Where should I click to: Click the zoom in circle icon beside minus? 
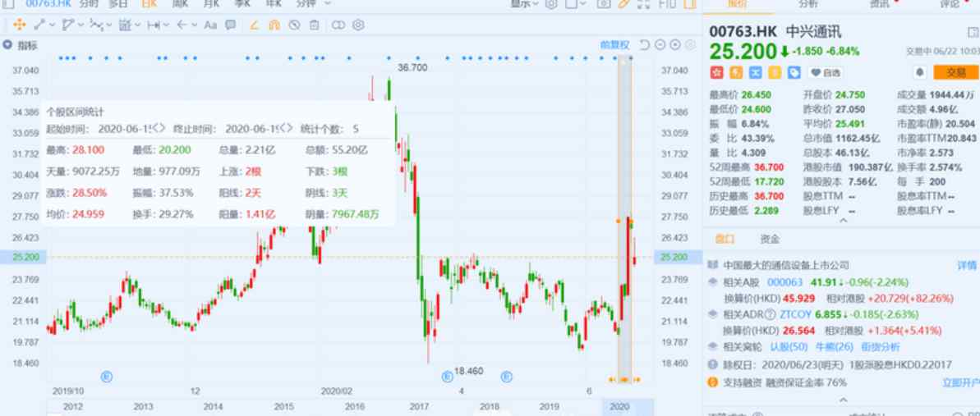click(675, 45)
